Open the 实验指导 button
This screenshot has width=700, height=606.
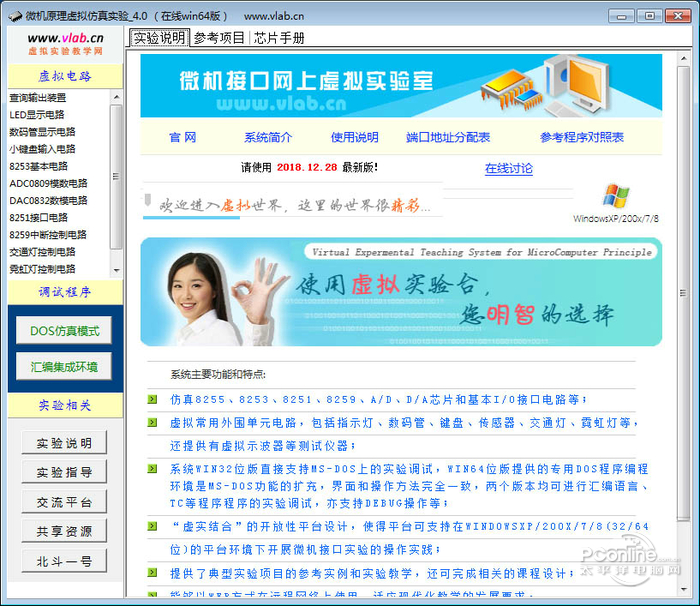coord(64,472)
